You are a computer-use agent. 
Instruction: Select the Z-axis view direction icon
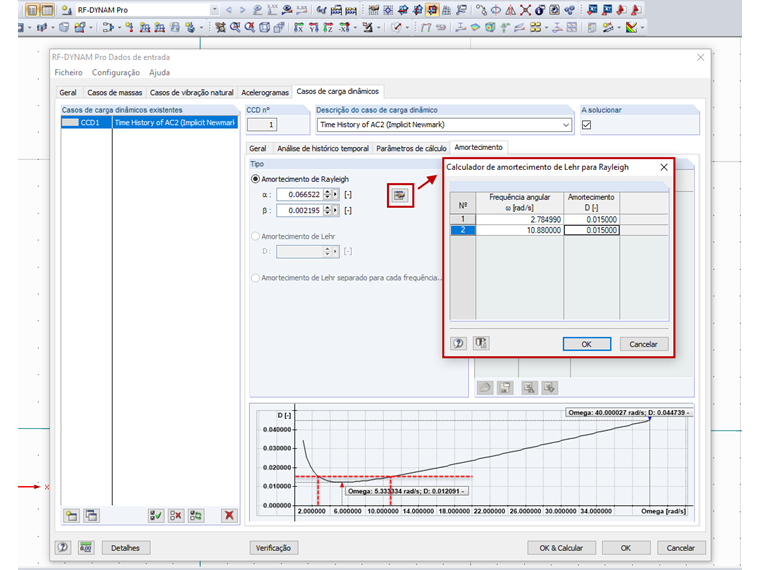pos(329,28)
